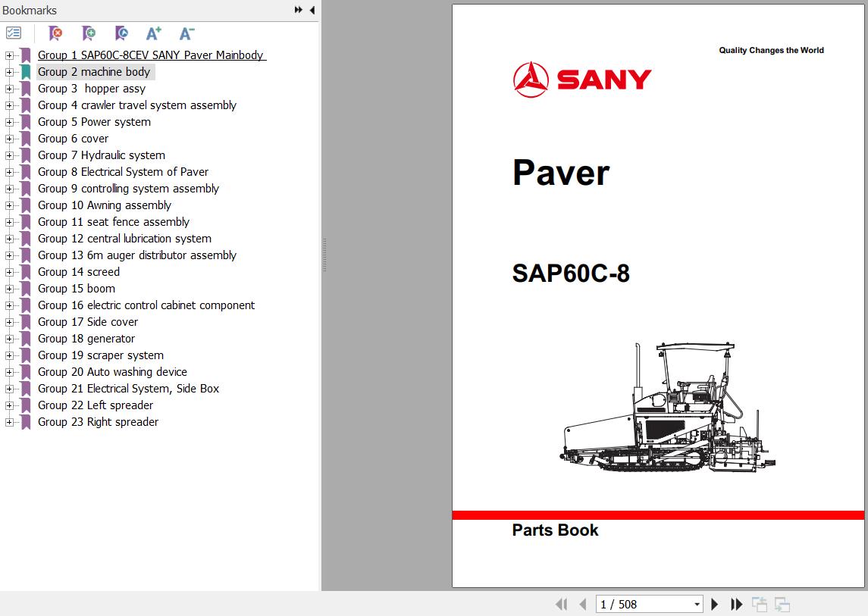Open Group 1 SAP60C-8CEV SANY Paver Mainbody bookmark
868x616 pixels.
152,55
